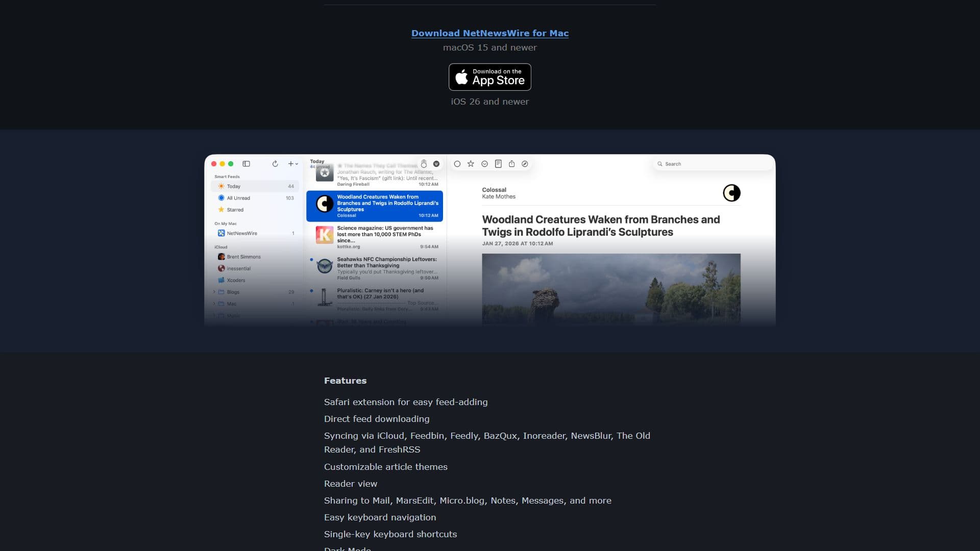Click the Download NetNewsWire for Mac link
This screenshot has width=980, height=551.
[489, 33]
